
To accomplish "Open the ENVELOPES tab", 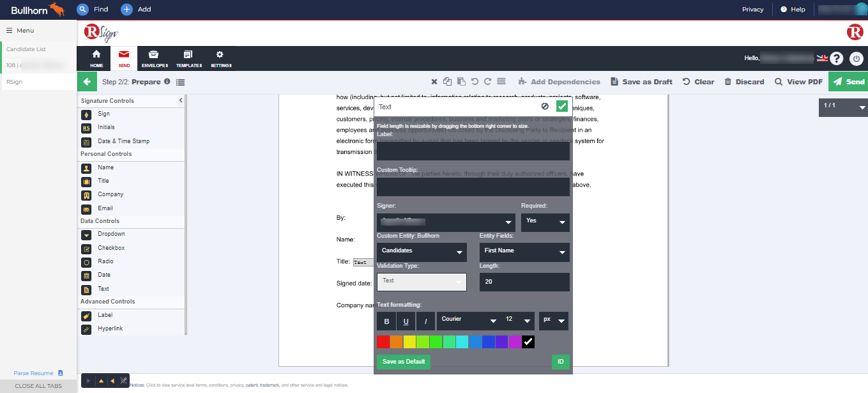I will [x=155, y=58].
